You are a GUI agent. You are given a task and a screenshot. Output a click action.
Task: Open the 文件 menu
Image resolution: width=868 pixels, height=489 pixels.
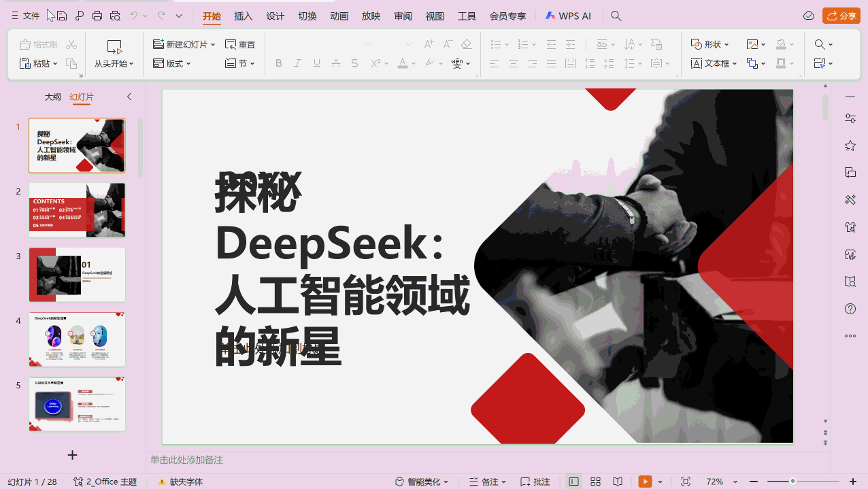click(x=25, y=16)
